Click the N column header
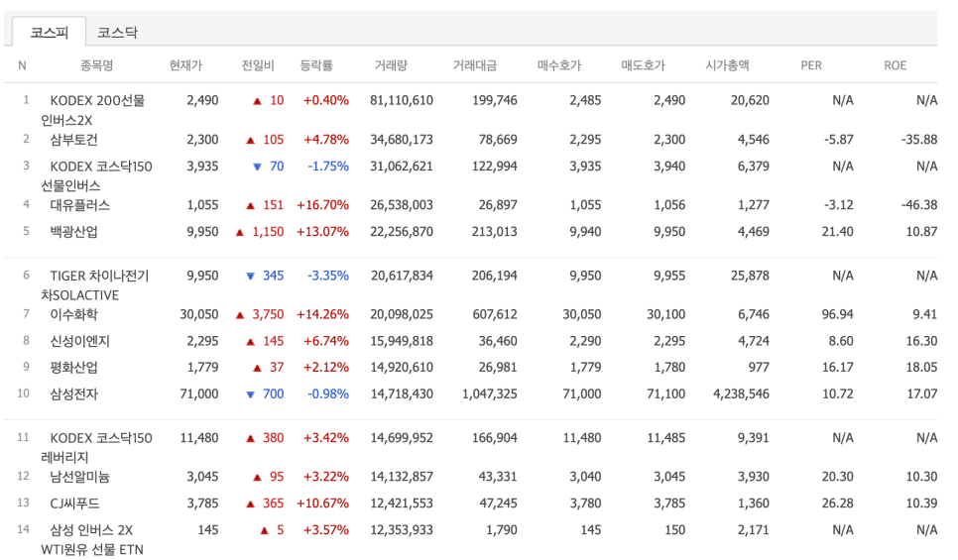Image resolution: width=958 pixels, height=560 pixels. pos(22,65)
